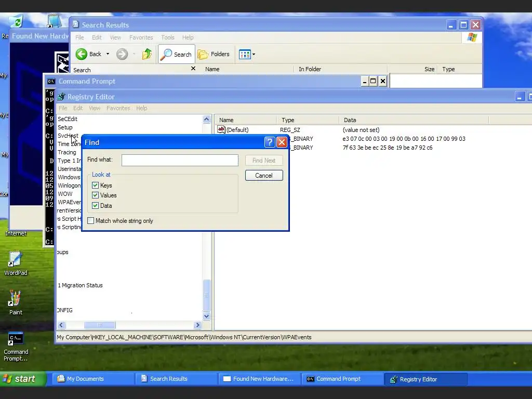Click the Up folder icon

point(147,54)
